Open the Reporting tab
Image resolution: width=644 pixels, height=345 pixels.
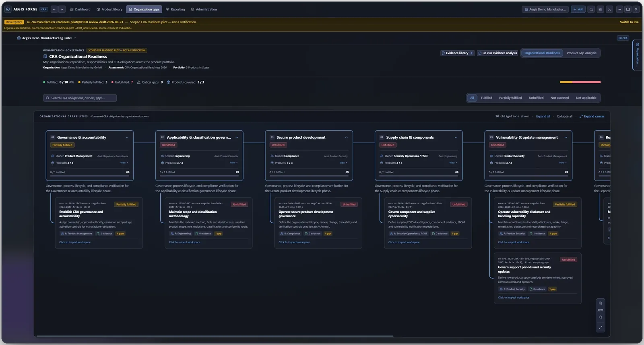175,9
